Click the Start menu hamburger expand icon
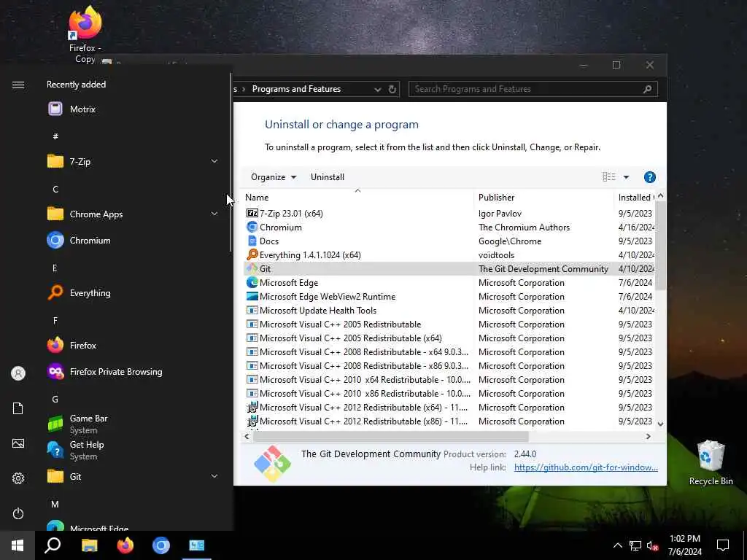 click(18, 85)
